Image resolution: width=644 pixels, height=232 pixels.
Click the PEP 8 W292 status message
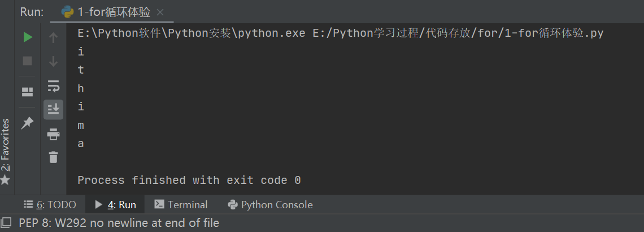point(119,223)
